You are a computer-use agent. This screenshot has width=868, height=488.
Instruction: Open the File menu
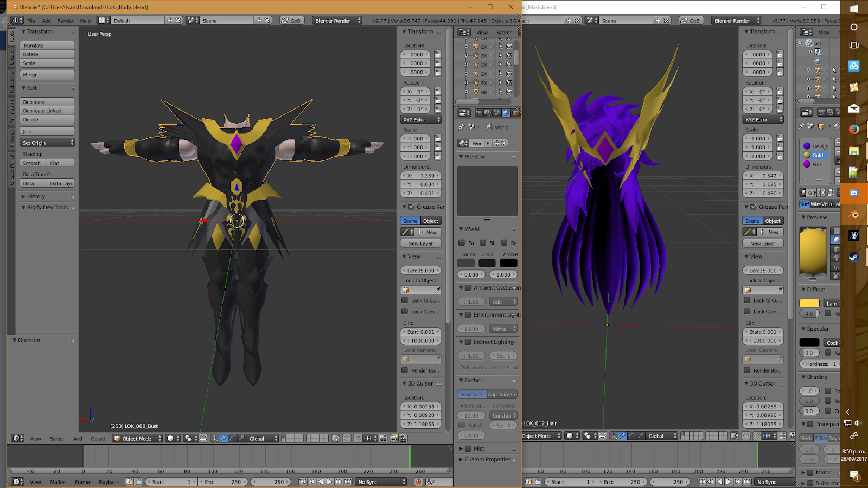[x=31, y=20]
